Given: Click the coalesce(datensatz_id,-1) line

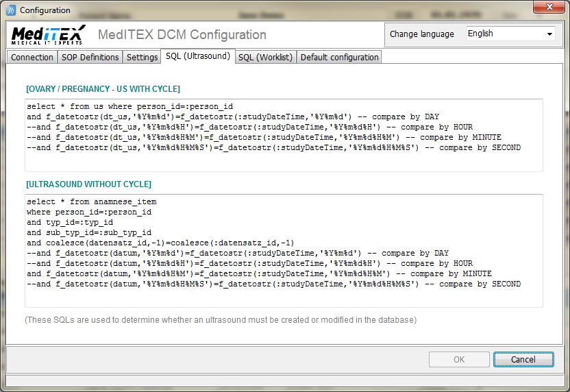Looking at the screenshot, I should point(160,243).
